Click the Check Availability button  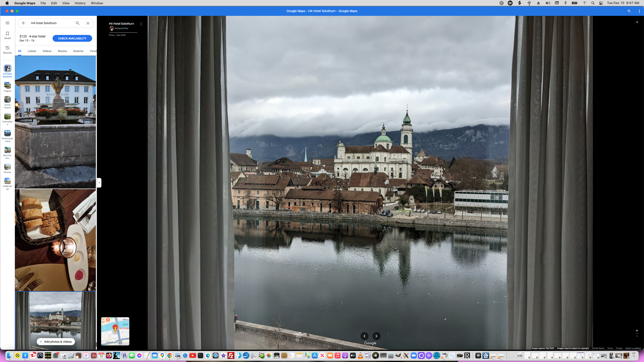pyautogui.click(x=72, y=38)
